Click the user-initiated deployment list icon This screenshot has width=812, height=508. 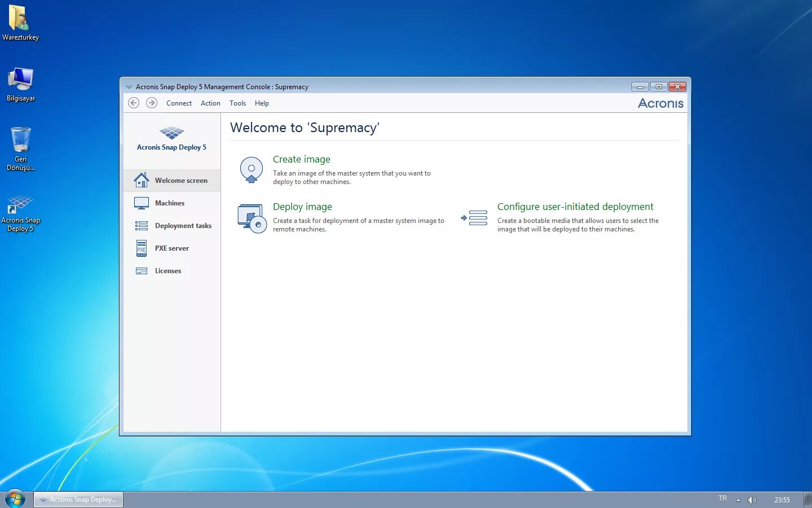pos(474,218)
